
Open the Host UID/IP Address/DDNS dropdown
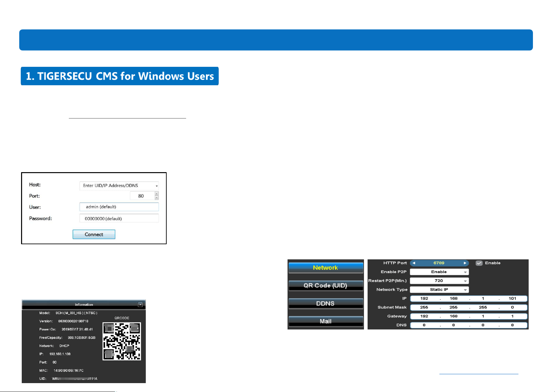tap(156, 186)
